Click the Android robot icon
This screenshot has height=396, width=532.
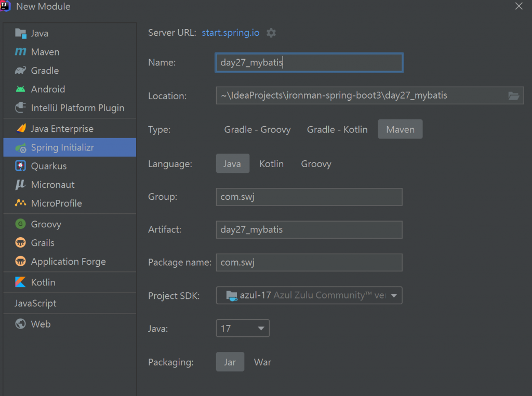point(21,89)
